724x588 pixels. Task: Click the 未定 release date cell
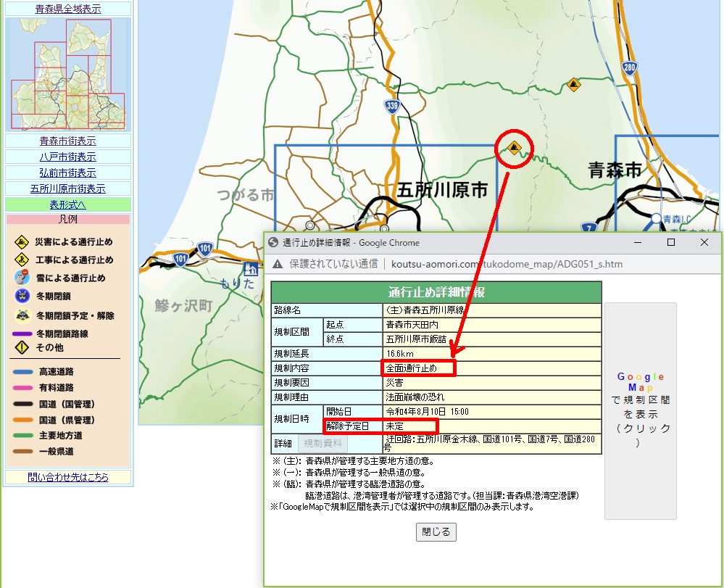492,426
